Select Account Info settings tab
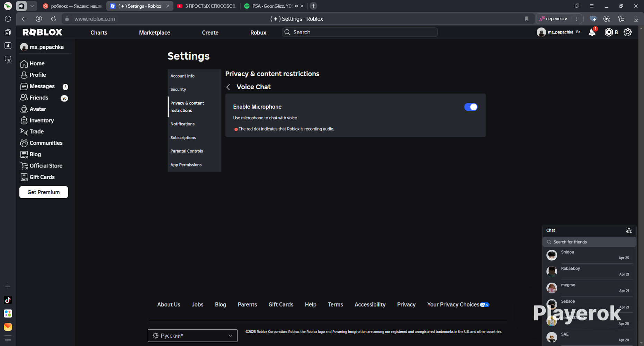 pyautogui.click(x=194, y=76)
